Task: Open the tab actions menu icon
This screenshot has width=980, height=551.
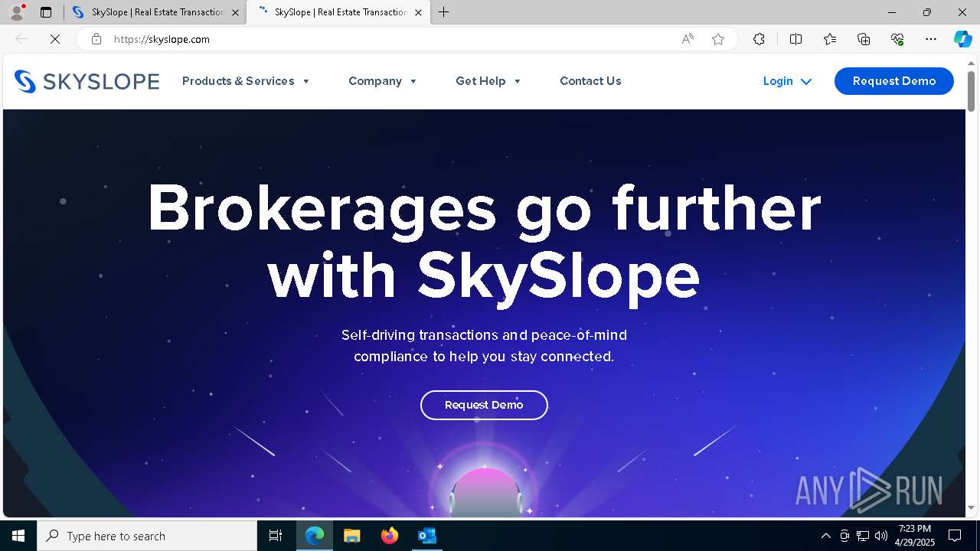Action: 46,12
